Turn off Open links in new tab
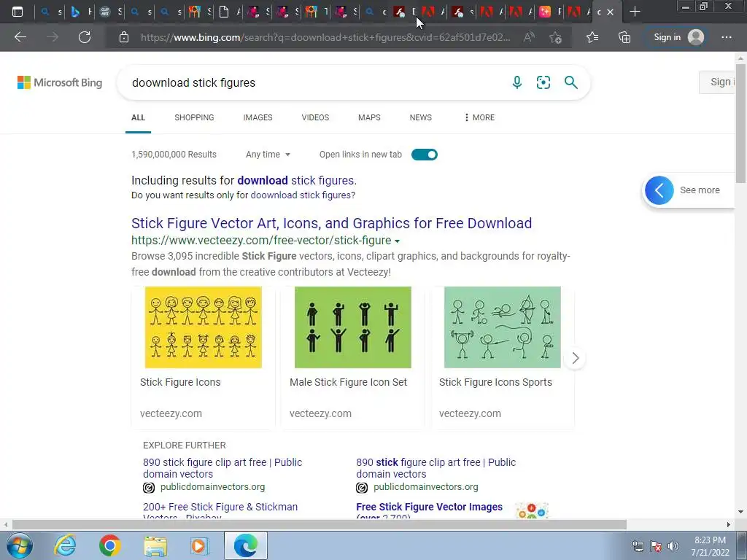The width and height of the screenshot is (747, 560). tap(425, 155)
